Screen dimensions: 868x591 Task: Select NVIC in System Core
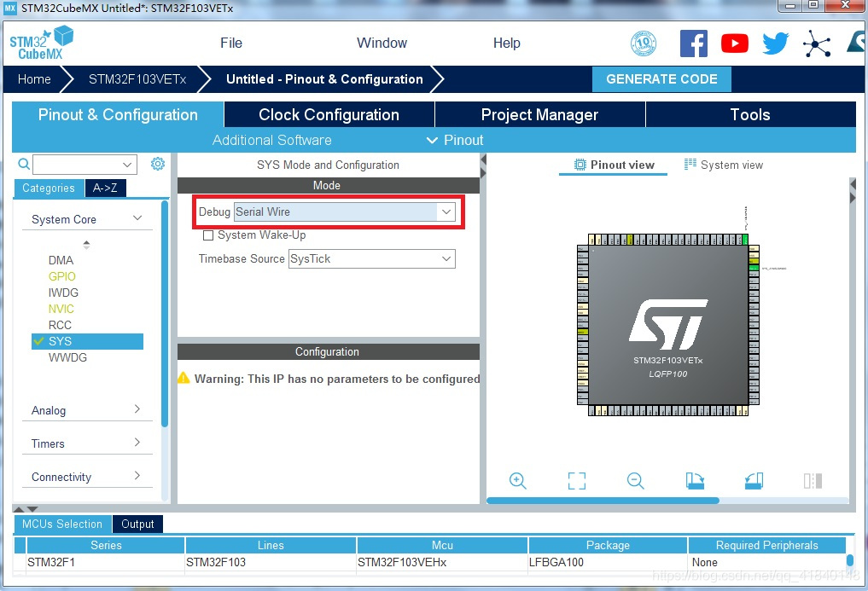(61, 309)
